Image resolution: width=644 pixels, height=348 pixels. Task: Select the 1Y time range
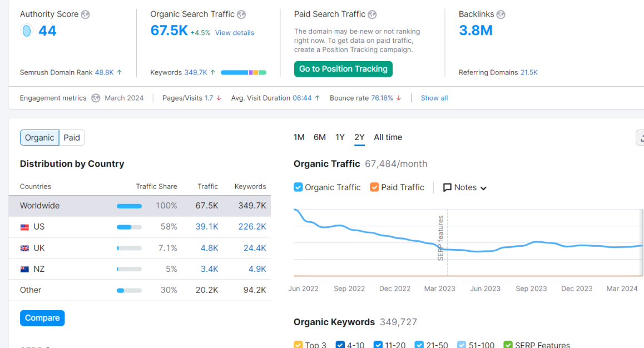(340, 137)
